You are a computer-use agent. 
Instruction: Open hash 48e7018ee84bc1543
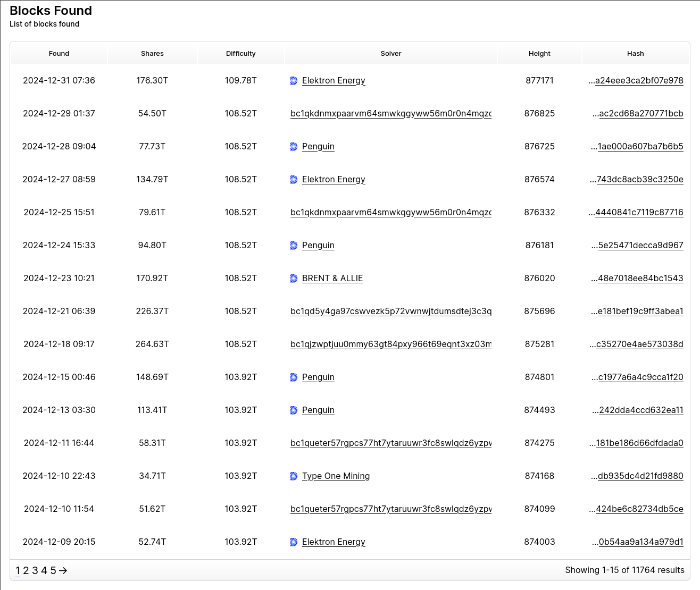pyautogui.click(x=640, y=279)
